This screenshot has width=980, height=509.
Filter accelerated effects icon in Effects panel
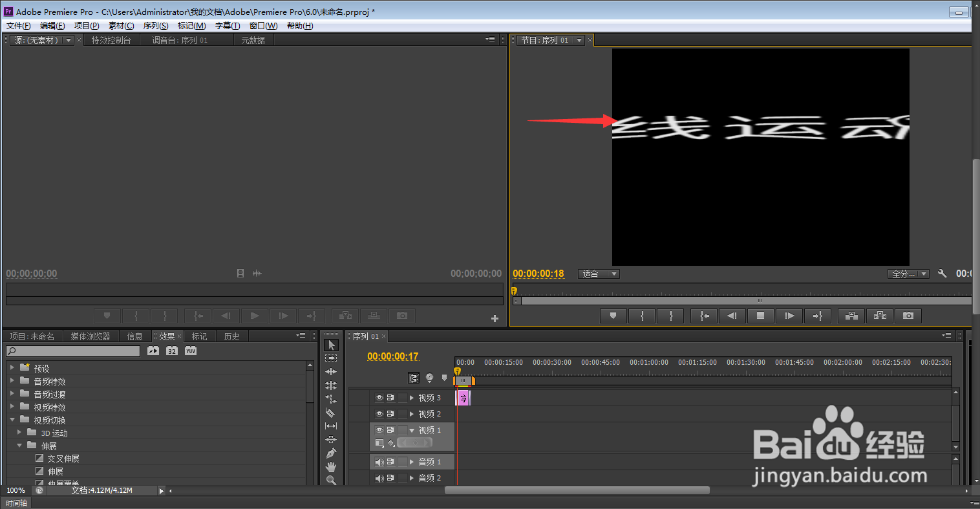click(153, 351)
